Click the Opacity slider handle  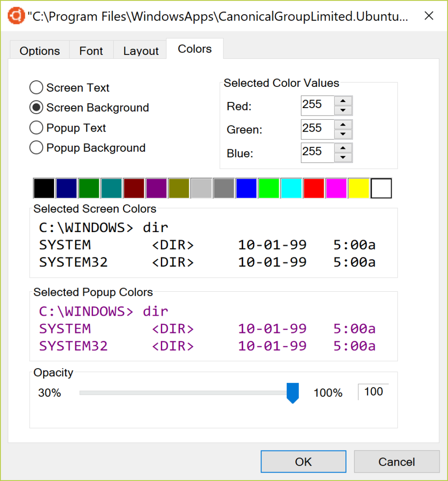pos(292,394)
